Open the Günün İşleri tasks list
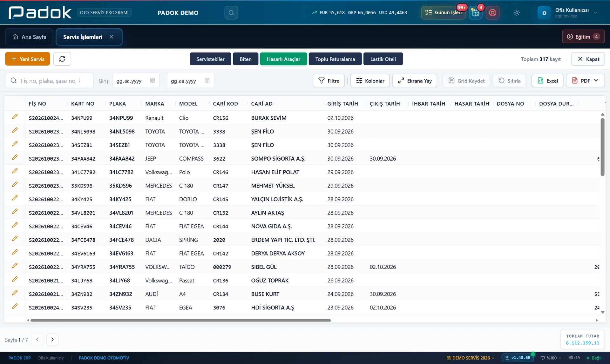The height and width of the screenshot is (364, 610). [443, 13]
